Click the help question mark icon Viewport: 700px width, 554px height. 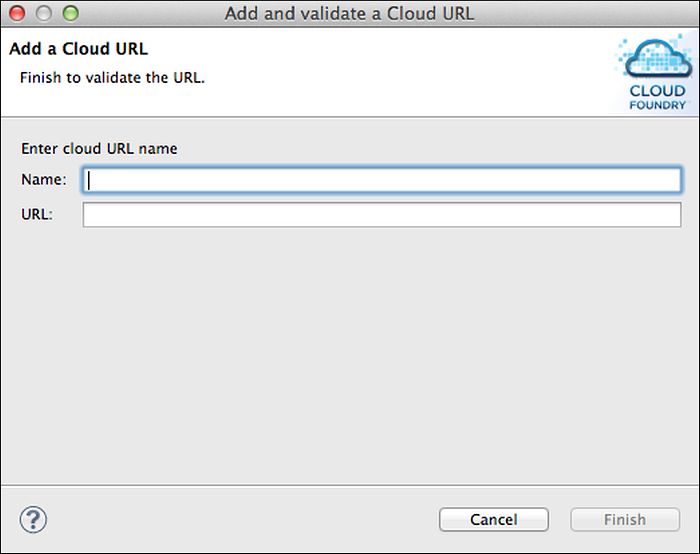click(x=34, y=519)
